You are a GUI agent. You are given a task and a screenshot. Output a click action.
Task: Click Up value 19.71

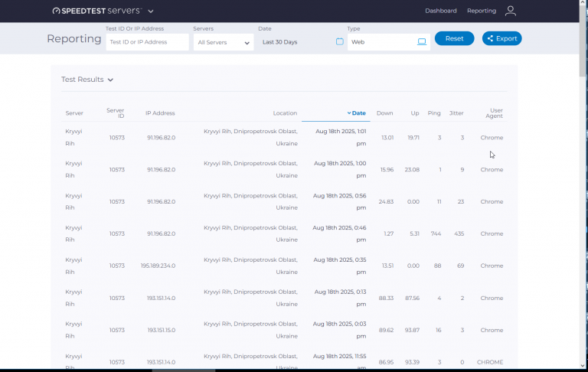tap(413, 138)
